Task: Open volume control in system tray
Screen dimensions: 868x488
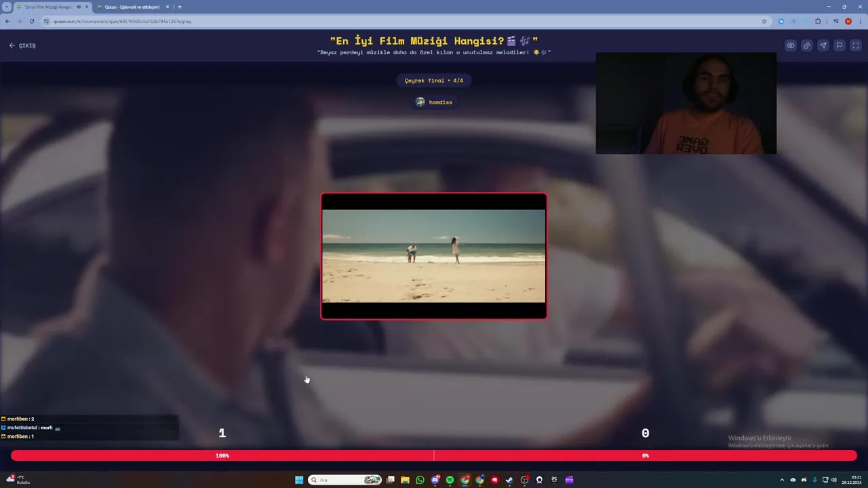Action: 833,480
